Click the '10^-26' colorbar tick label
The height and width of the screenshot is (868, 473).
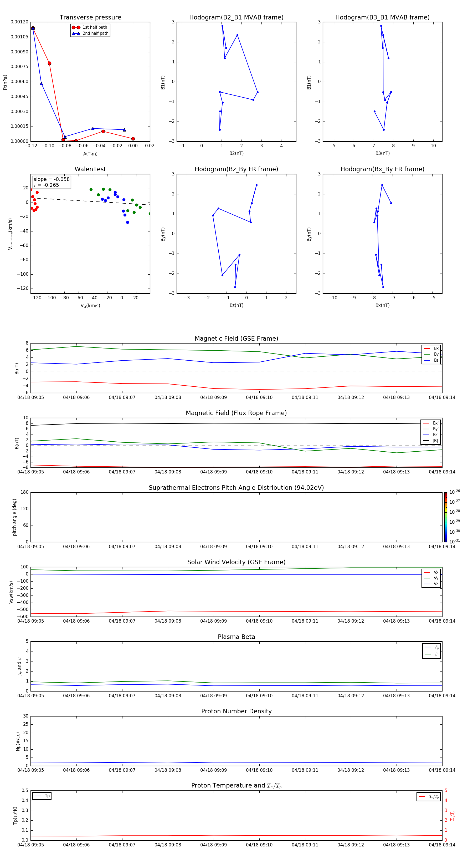pyautogui.click(x=455, y=492)
